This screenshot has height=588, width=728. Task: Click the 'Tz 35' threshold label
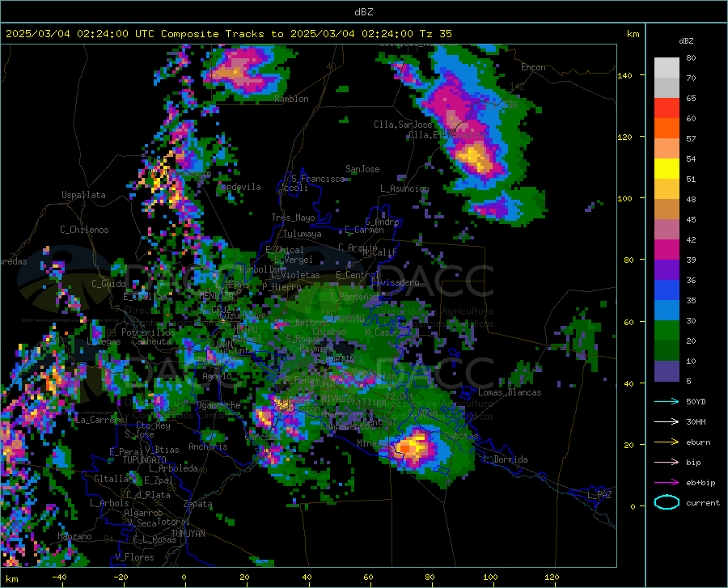pyautogui.click(x=436, y=34)
